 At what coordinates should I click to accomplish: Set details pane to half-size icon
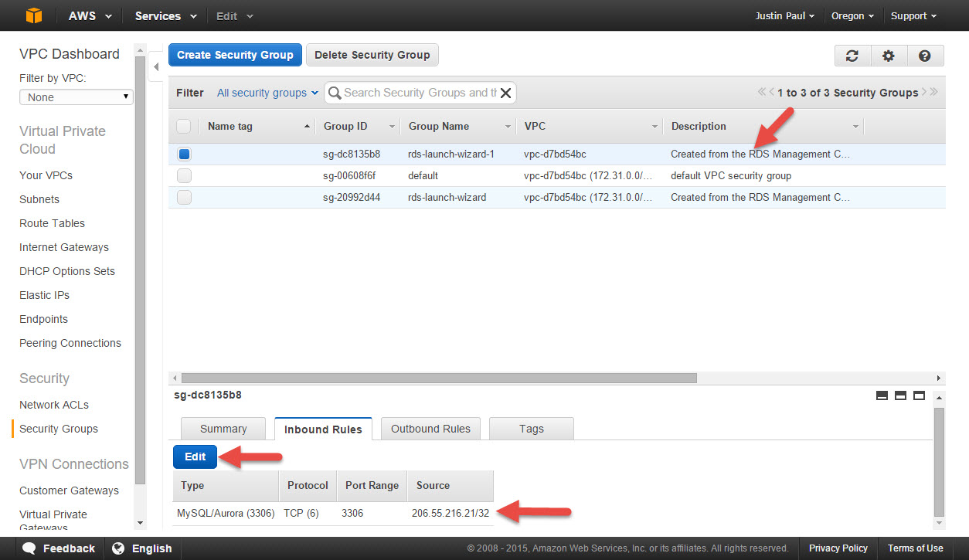pos(900,395)
